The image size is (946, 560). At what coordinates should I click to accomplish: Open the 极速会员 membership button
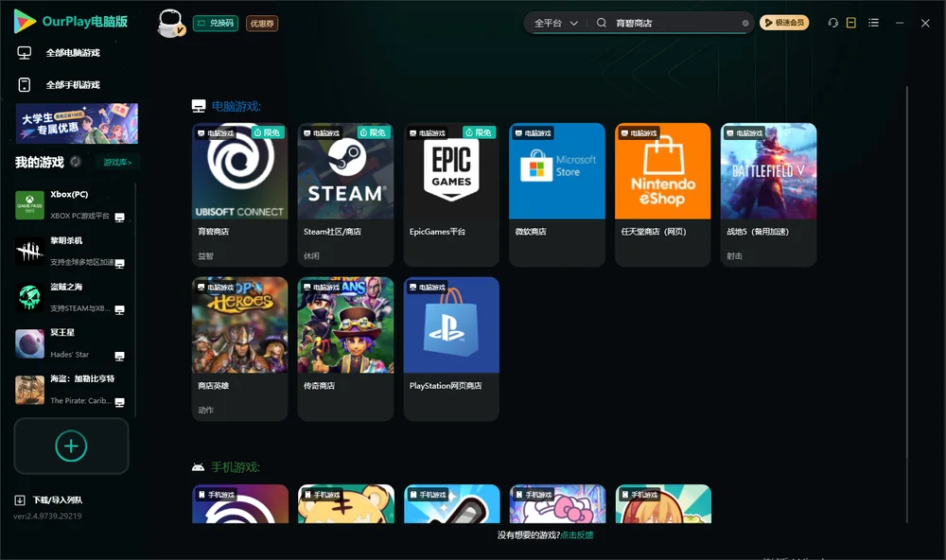tap(784, 23)
